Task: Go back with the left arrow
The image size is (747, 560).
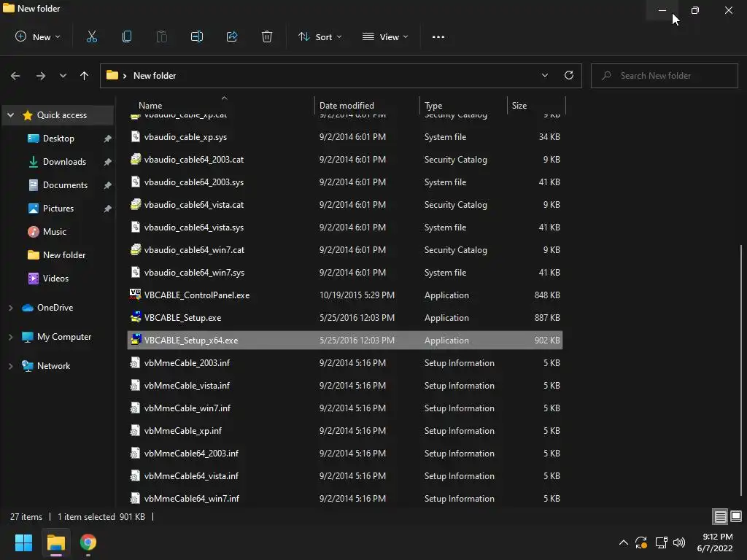Action: tap(15, 76)
